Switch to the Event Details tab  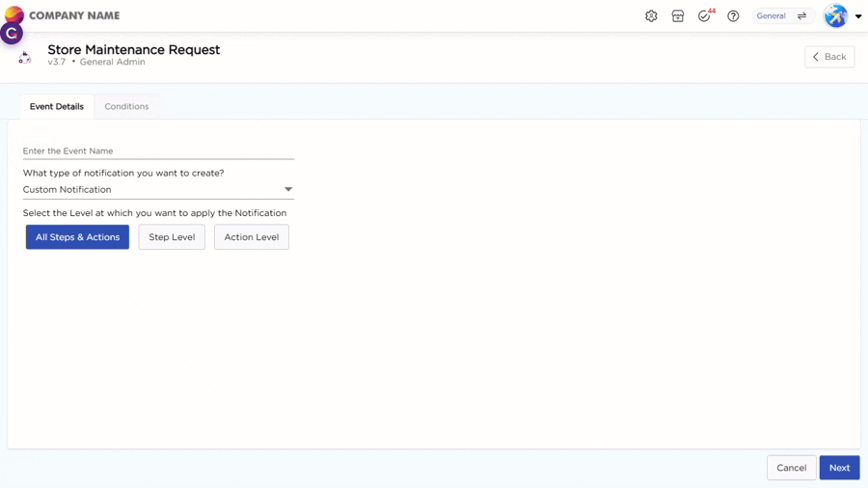(57, 107)
